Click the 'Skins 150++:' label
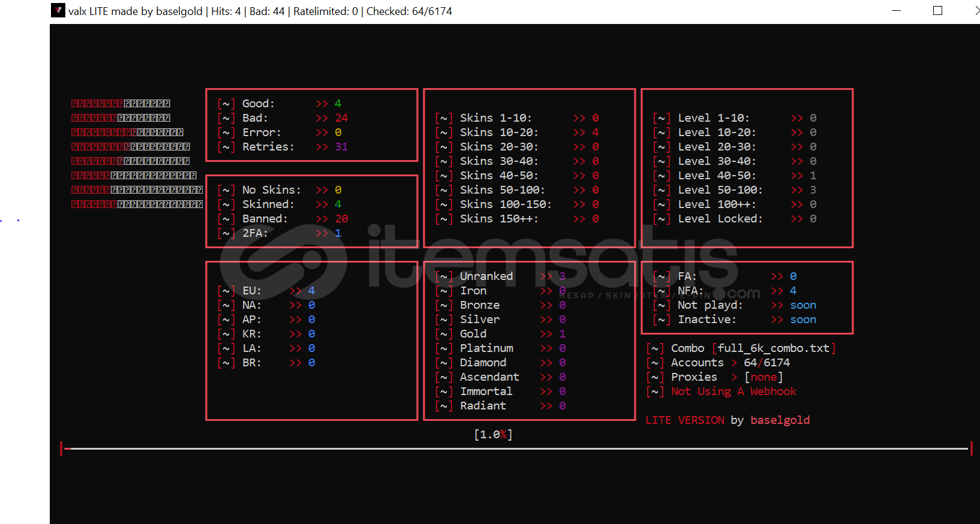Image resolution: width=980 pixels, height=524 pixels. (499, 219)
